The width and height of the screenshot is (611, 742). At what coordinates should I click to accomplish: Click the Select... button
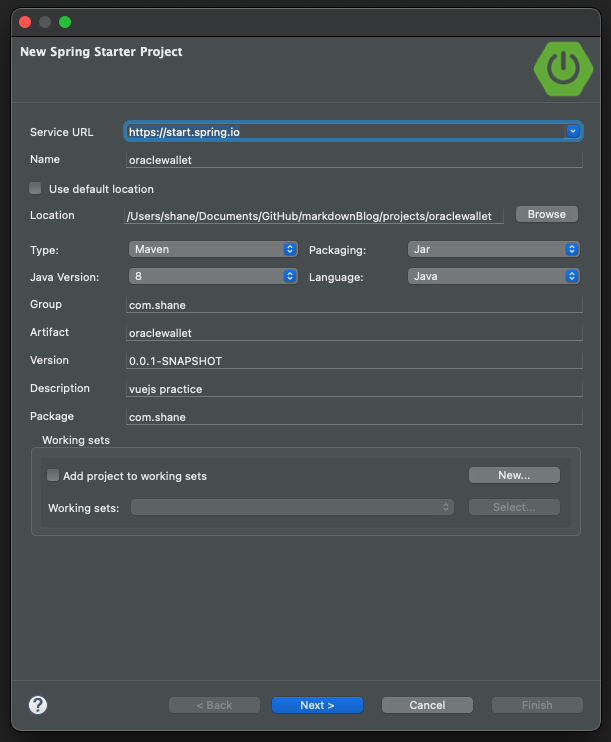(514, 507)
